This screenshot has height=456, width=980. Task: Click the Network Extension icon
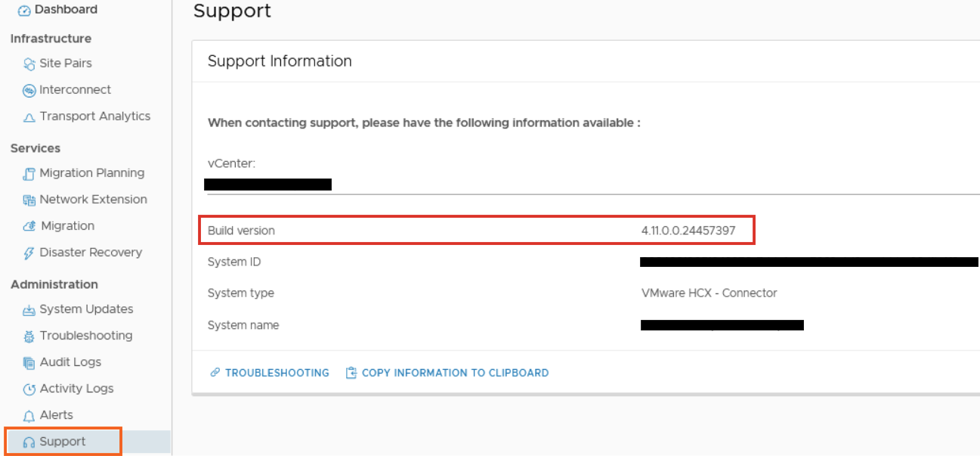coord(29,200)
